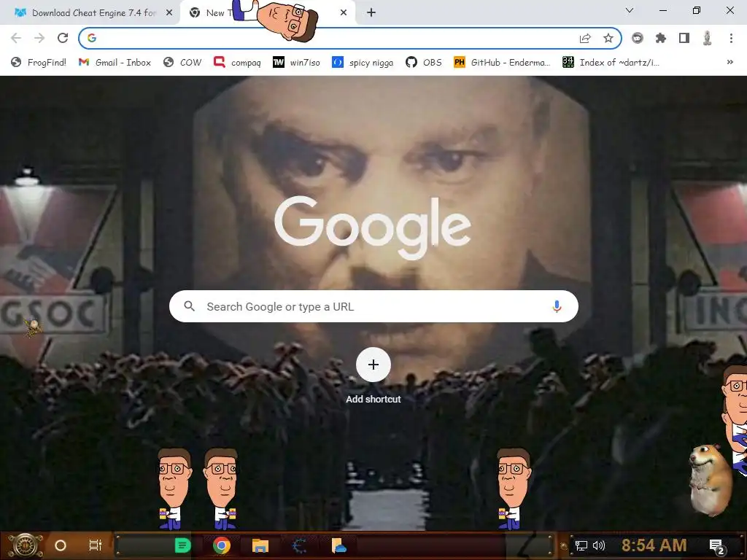This screenshot has width=747, height=560.
Task: Open the Start menu steampunk button
Action: [x=26, y=545]
